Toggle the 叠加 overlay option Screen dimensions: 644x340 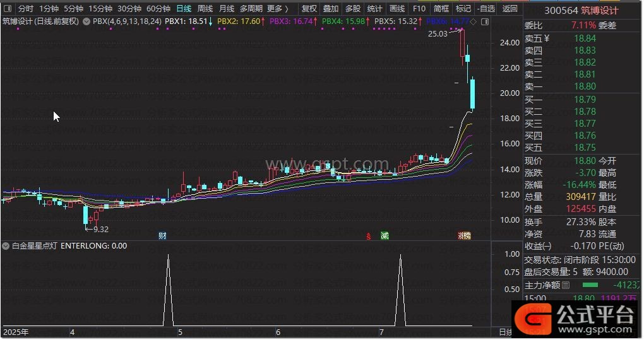pyautogui.click(x=331, y=9)
